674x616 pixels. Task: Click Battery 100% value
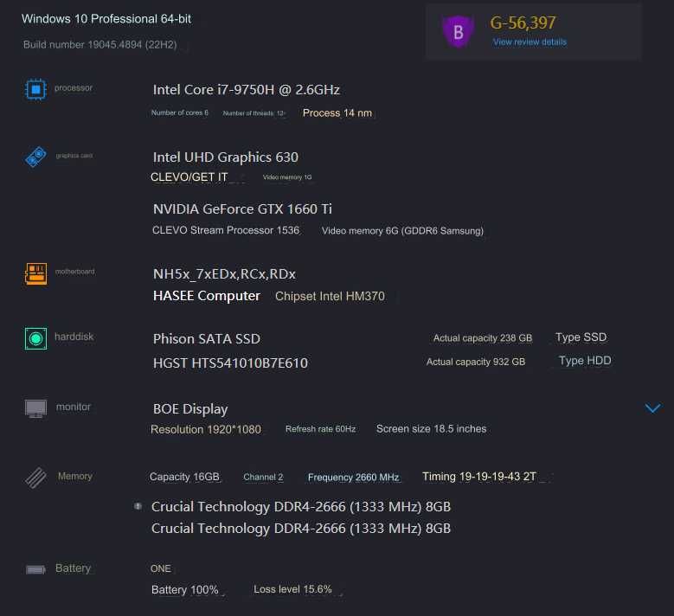coord(185,590)
